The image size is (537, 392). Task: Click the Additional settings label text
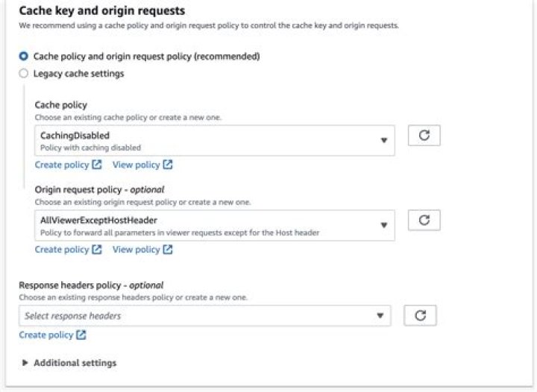coord(75,363)
